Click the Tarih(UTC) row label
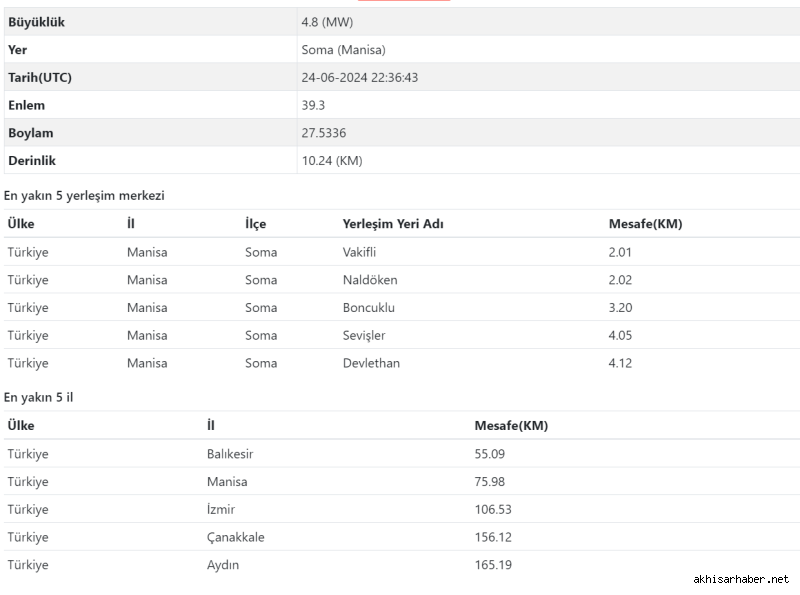800x595 pixels. (40, 77)
